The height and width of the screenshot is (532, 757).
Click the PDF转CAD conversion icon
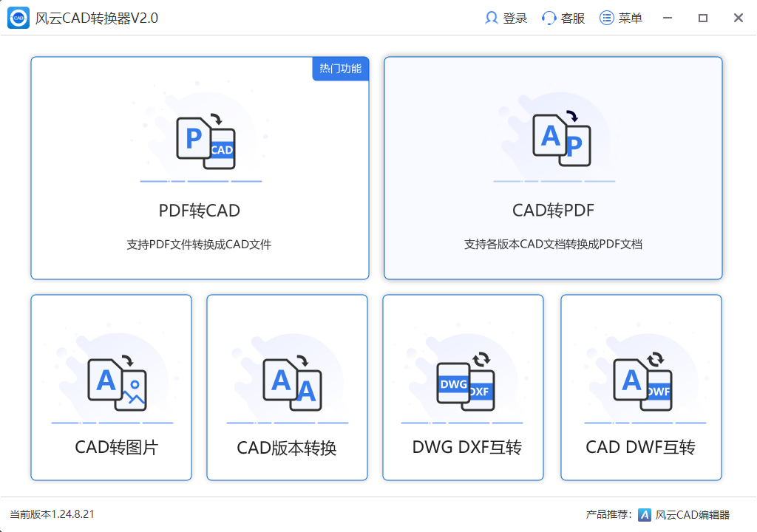206,141
